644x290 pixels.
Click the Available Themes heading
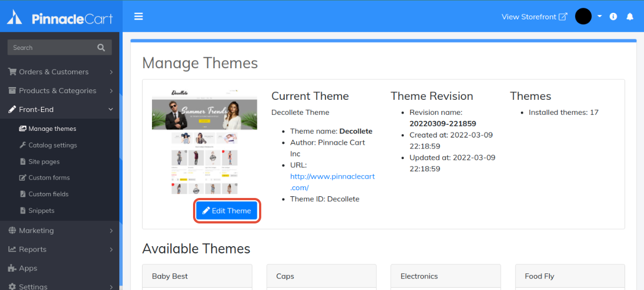[x=196, y=248]
